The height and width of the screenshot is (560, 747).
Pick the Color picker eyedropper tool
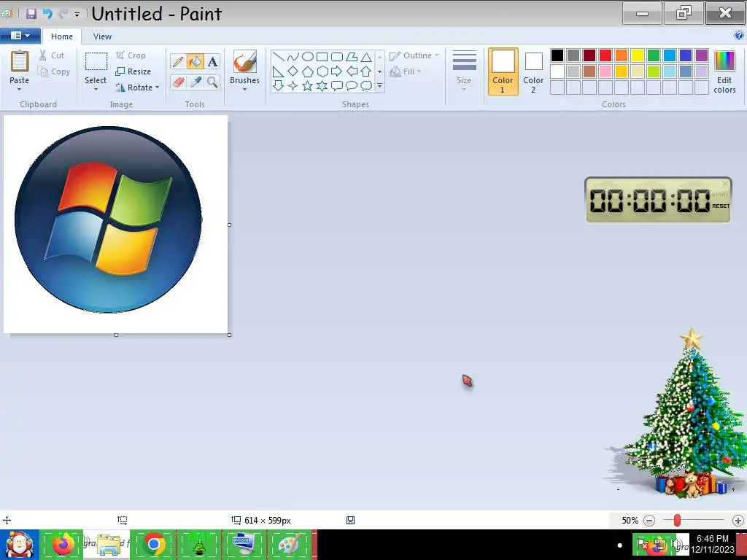(x=195, y=82)
